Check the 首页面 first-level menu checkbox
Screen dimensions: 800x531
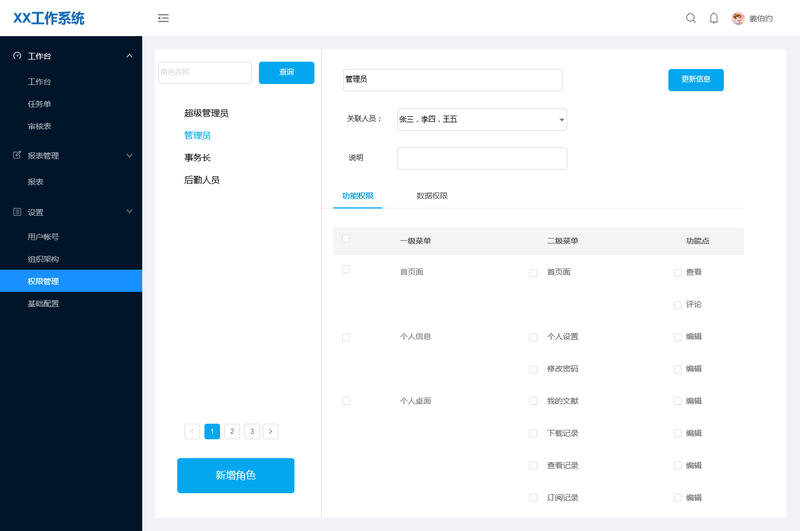(346, 269)
